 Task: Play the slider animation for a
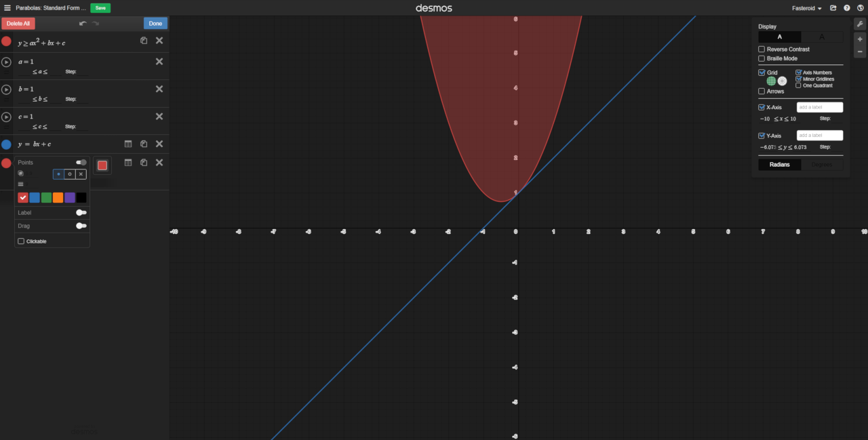point(7,62)
